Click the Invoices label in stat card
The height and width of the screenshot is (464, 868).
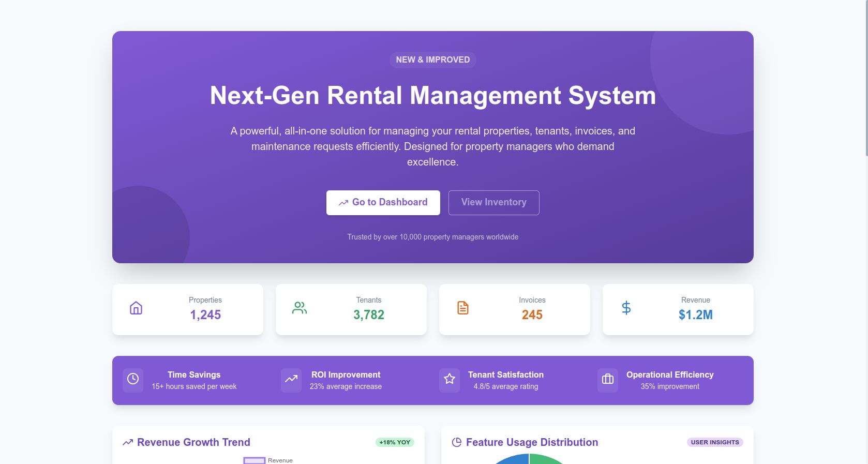(532, 300)
